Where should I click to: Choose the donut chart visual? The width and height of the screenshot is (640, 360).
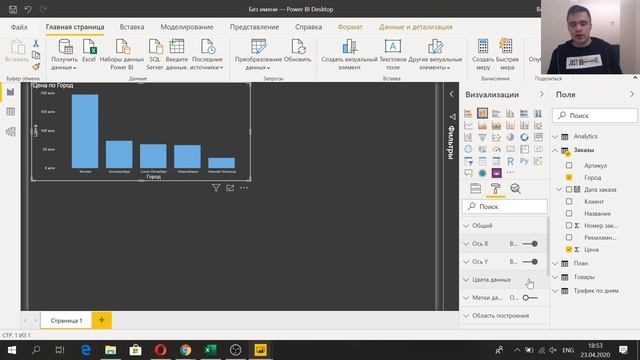(x=524, y=137)
